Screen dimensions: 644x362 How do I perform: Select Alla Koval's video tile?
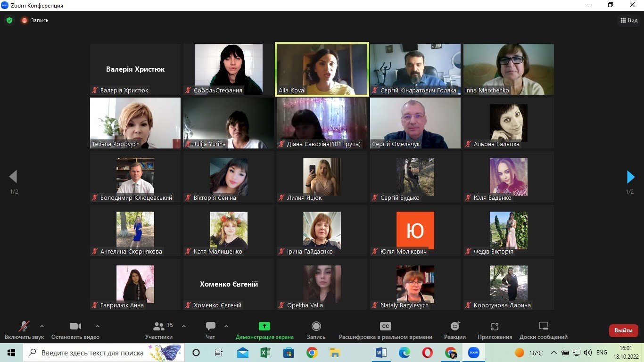coord(322,69)
